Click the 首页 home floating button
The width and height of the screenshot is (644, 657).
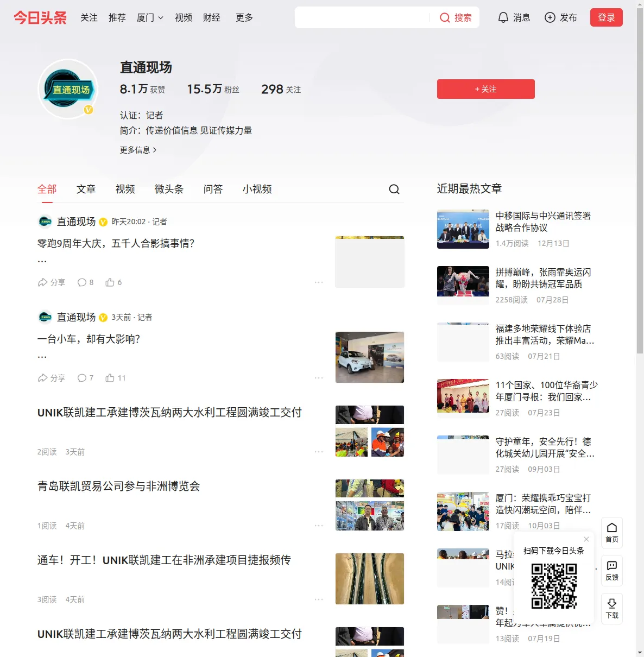(612, 533)
